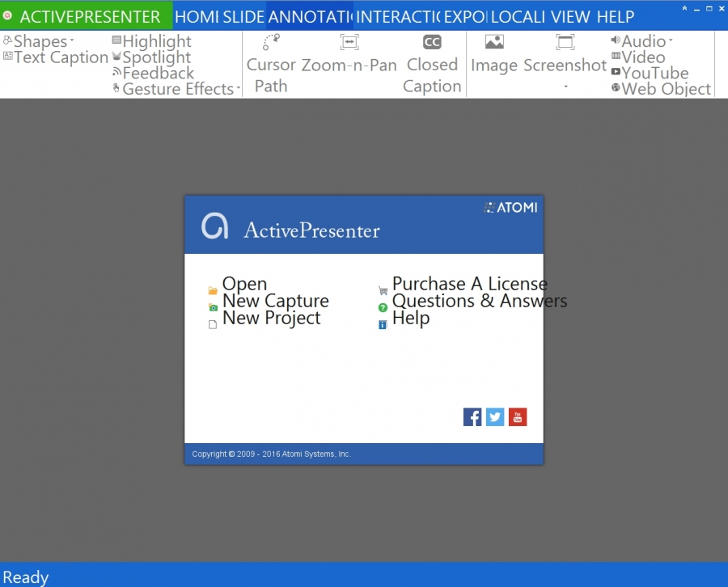Collapse the ribbon with the caret arrow
This screenshot has width=728, height=587.
[x=684, y=8]
